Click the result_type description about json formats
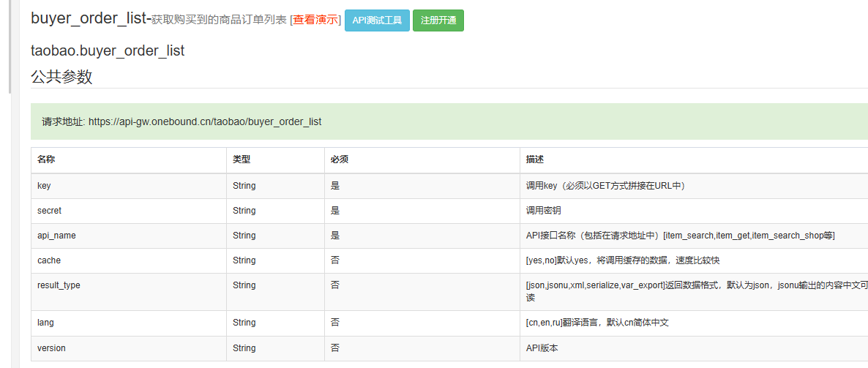 click(x=694, y=292)
